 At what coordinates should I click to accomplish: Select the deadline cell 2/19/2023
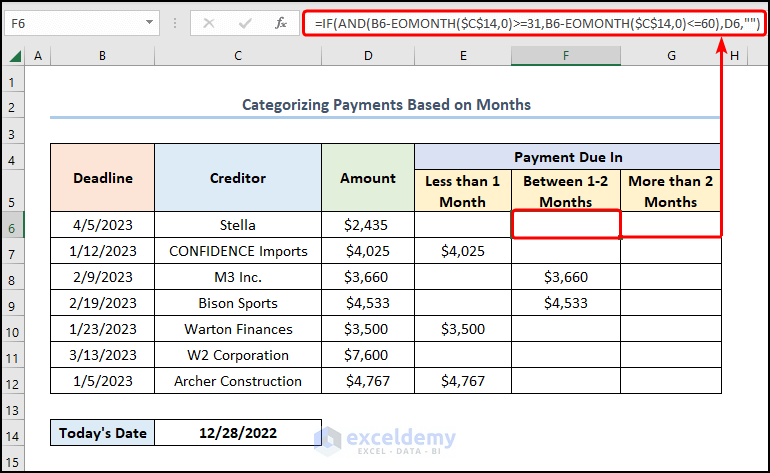click(x=103, y=303)
